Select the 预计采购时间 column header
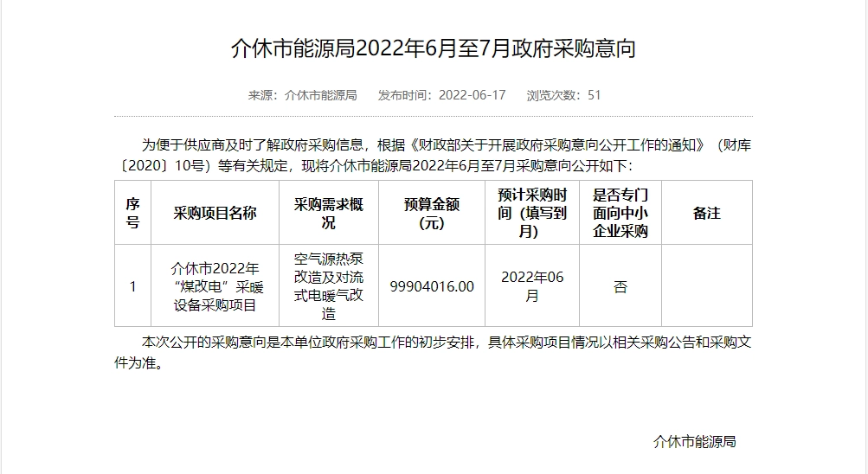The height and width of the screenshot is (474, 868). [531, 213]
